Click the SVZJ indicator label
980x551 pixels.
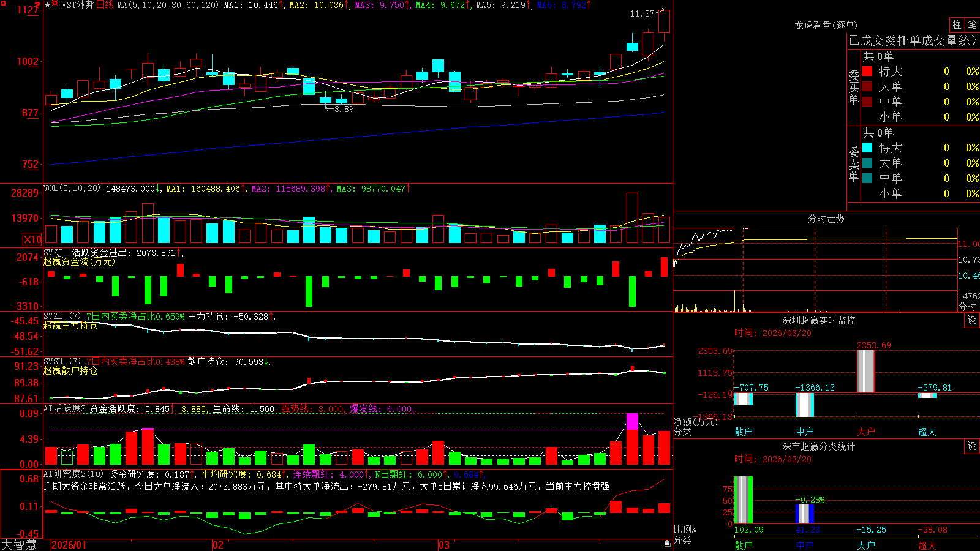point(53,252)
